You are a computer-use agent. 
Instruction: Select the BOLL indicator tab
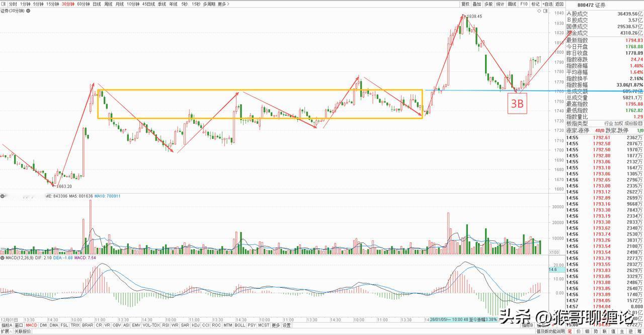pyautogui.click(x=240, y=325)
